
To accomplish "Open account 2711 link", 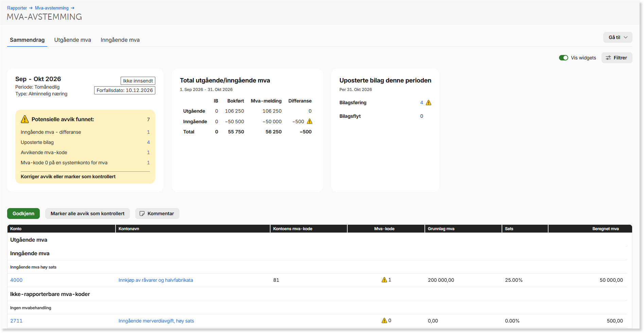I will 16,321.
